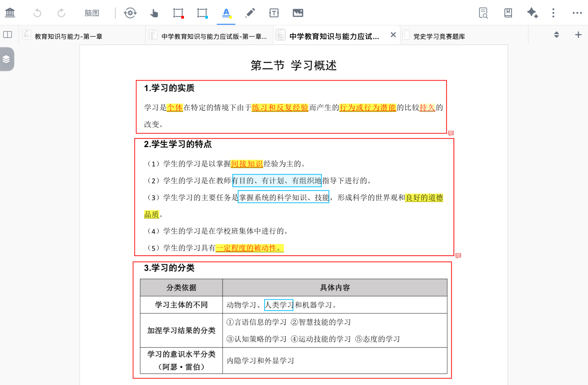Image resolution: width=588 pixels, height=385 pixels.
Task: Click the redo arrow
Action: (x=61, y=13)
